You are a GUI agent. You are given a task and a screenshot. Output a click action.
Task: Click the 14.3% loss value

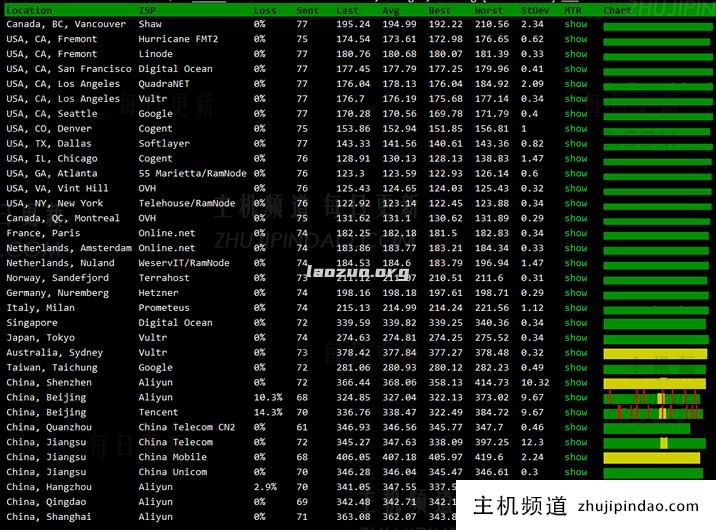(x=268, y=412)
